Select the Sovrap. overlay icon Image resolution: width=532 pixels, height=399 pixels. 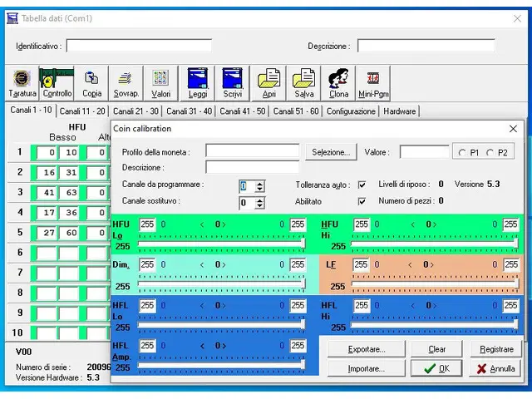(x=126, y=83)
